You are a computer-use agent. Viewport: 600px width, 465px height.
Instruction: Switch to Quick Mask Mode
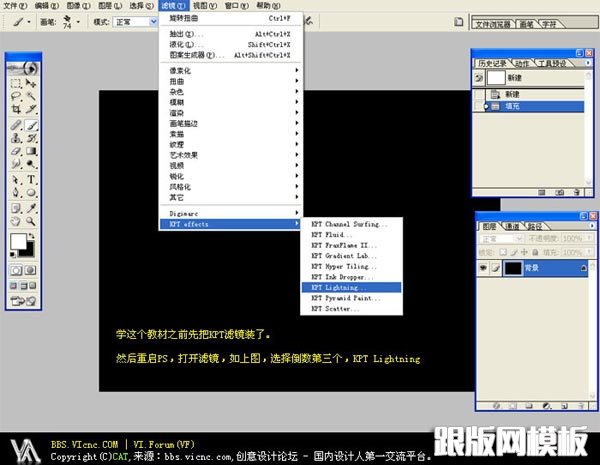(31, 271)
